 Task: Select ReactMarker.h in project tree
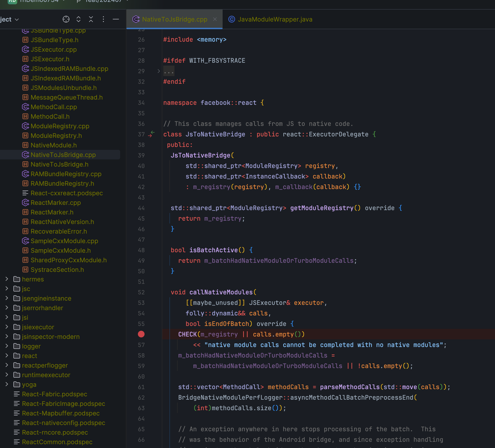(x=52, y=212)
